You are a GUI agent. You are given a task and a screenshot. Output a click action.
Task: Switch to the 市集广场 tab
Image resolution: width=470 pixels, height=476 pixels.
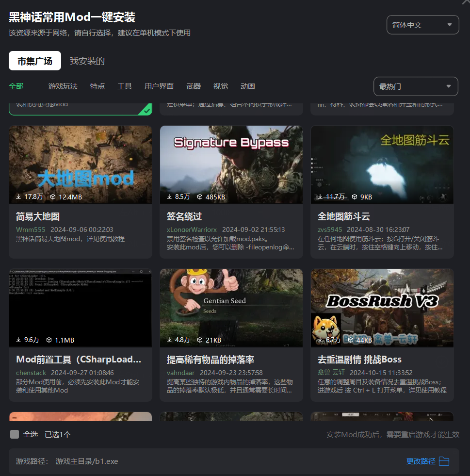click(x=35, y=61)
